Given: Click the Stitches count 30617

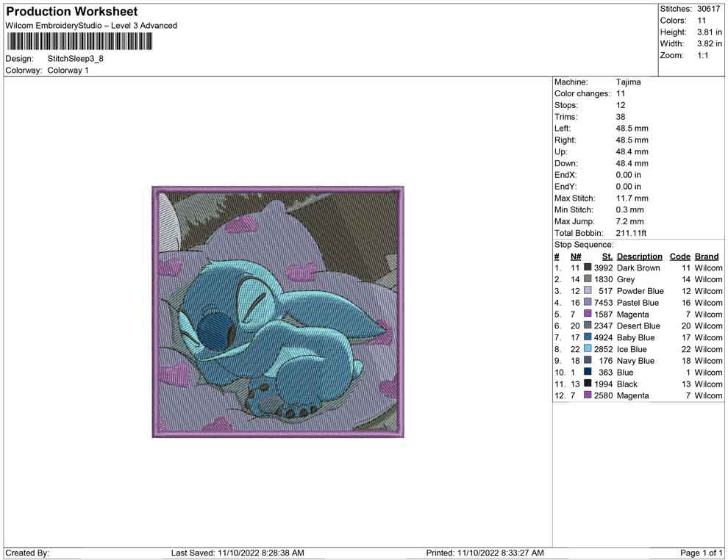Looking at the screenshot, I should pos(708,9).
